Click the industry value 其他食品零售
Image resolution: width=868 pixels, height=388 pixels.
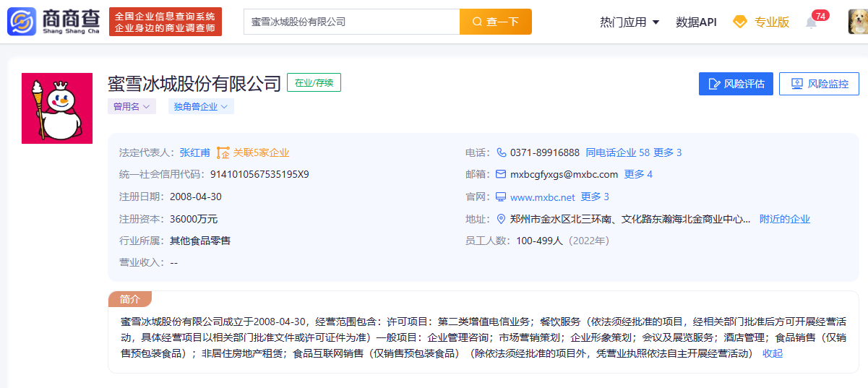200,241
